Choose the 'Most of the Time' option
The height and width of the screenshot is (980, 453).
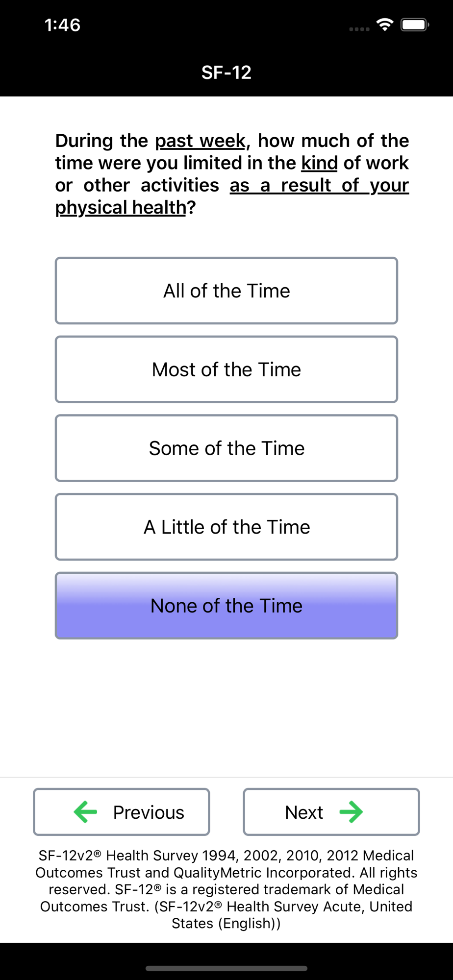(226, 369)
